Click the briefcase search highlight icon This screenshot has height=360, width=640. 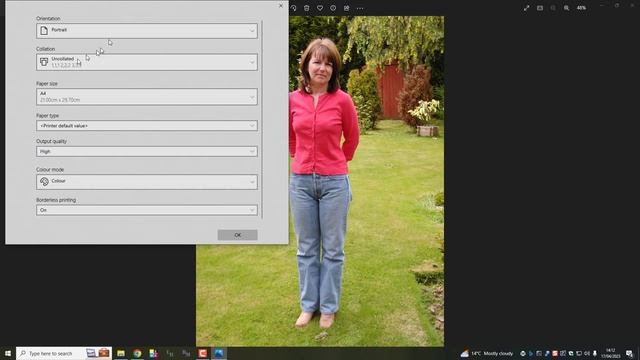pyautogui.click(x=104, y=353)
